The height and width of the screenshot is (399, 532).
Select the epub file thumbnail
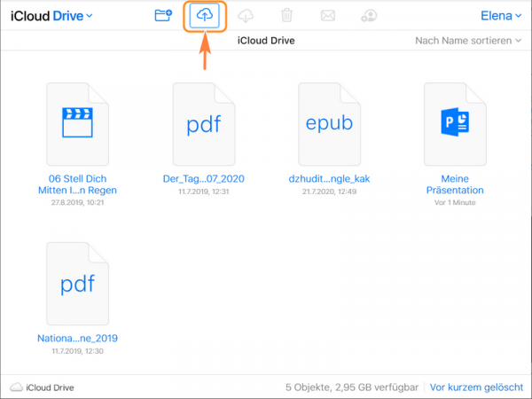(330, 124)
